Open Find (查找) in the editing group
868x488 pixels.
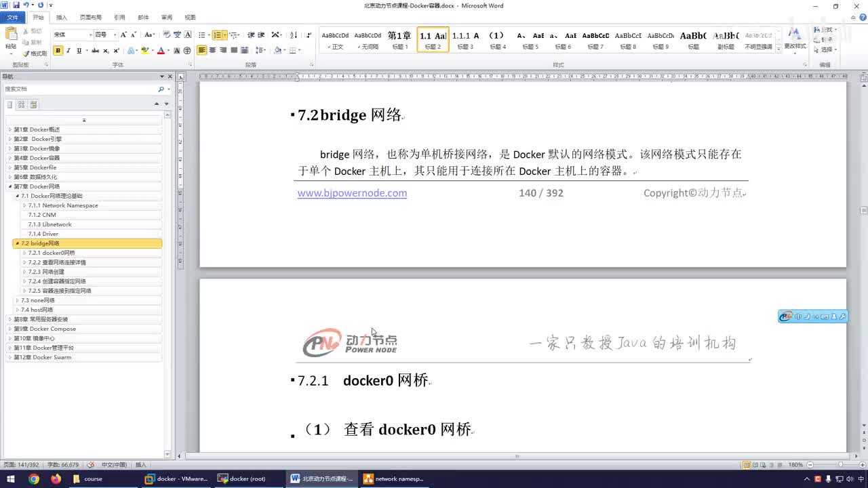(826, 30)
